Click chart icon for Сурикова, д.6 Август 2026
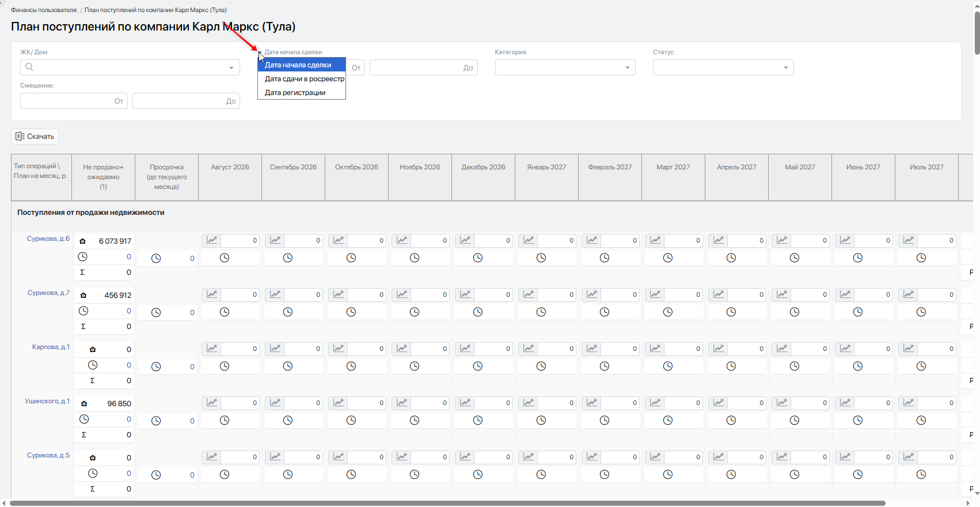980x507 pixels. coord(212,240)
